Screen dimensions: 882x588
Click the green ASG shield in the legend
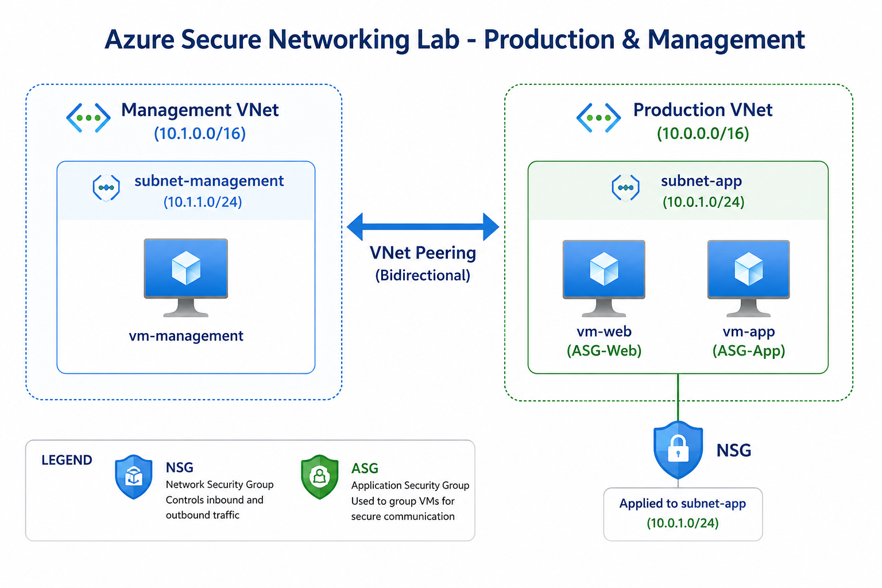320,477
